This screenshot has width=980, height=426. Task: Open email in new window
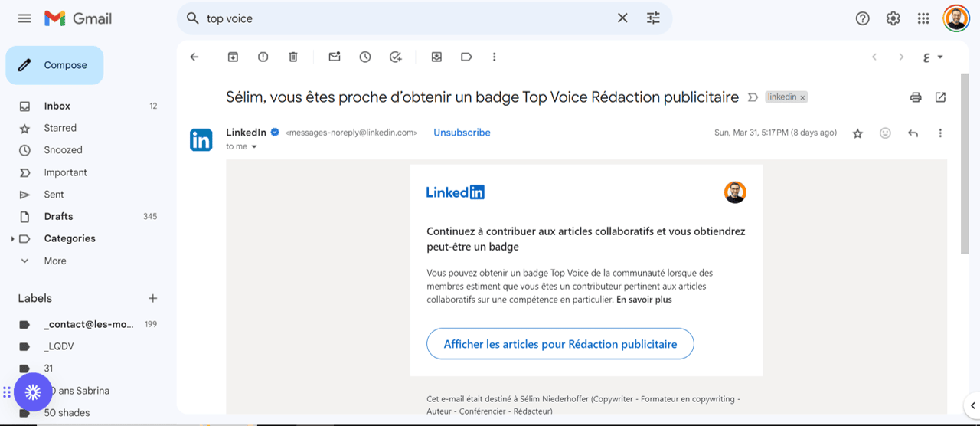[940, 97]
